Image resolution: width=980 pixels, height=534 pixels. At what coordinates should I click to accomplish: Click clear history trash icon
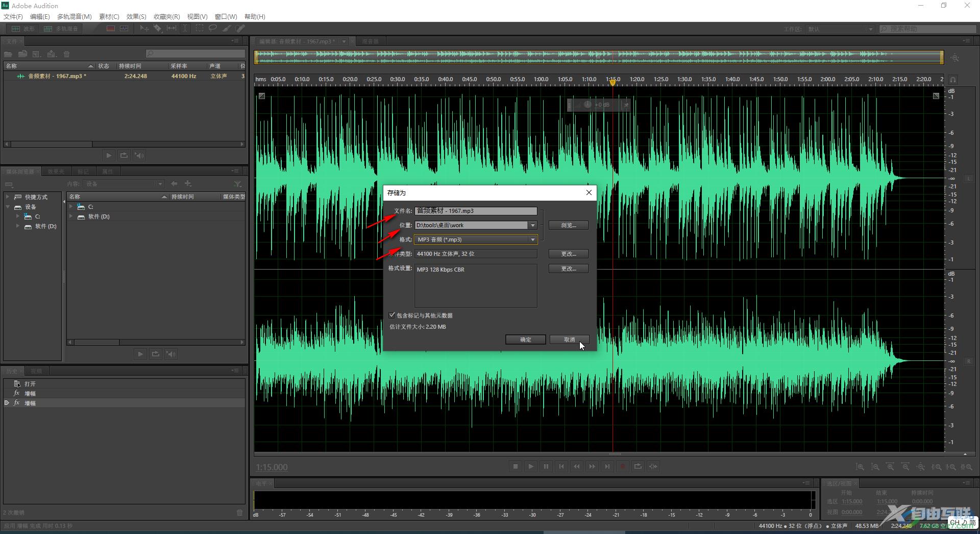[239, 513]
